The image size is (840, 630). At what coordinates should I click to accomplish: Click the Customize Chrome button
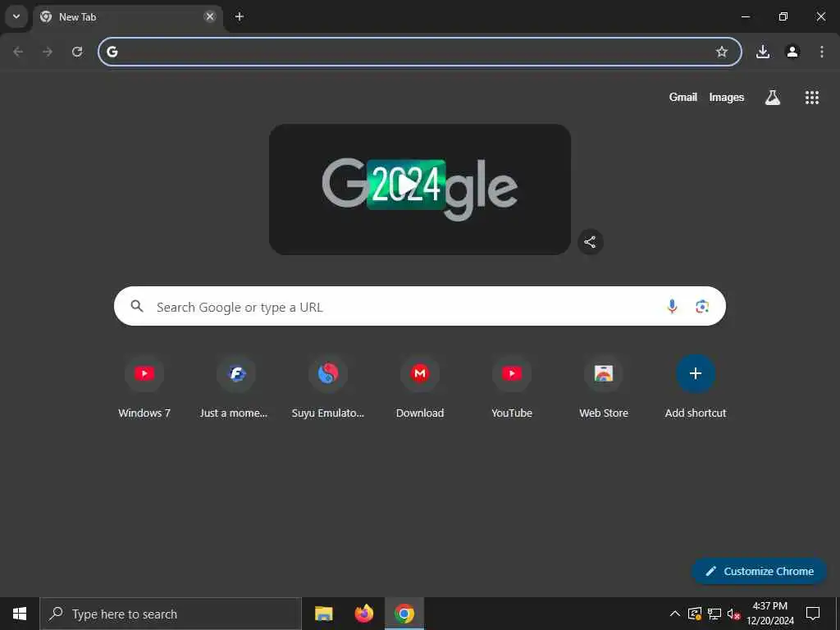759,571
